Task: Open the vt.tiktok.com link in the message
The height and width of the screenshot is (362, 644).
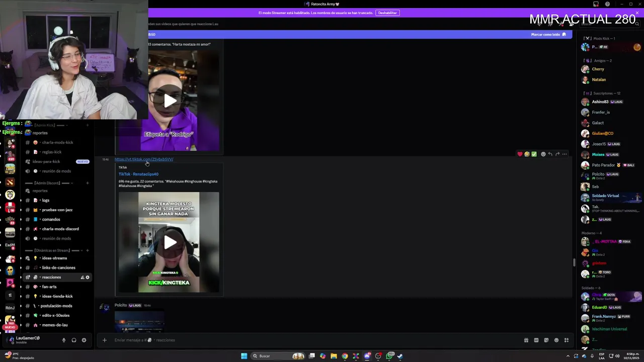Action: 144,159
